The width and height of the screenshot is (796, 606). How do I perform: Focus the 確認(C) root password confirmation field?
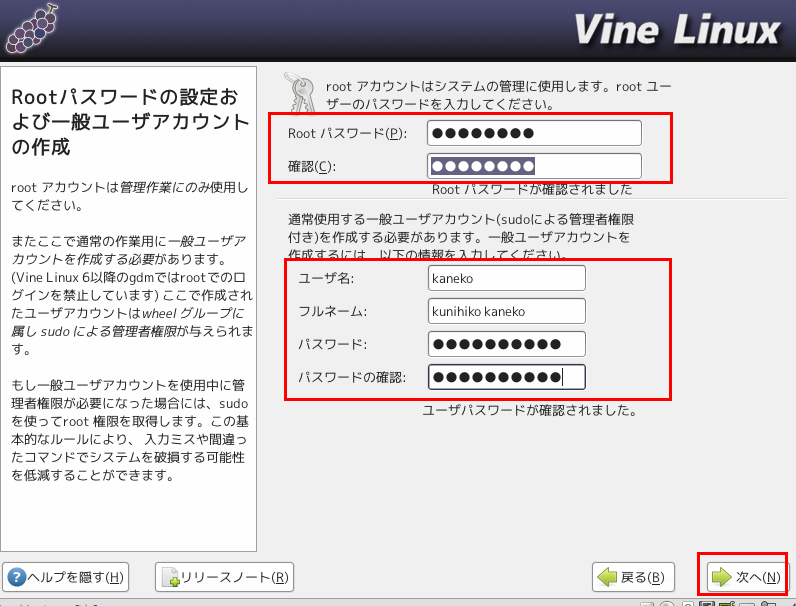coord(534,166)
